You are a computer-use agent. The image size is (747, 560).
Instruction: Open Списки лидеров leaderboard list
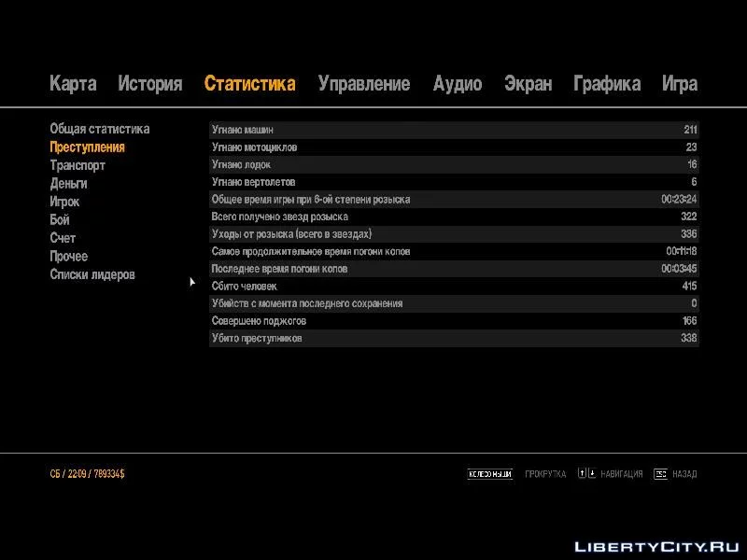coord(92,274)
